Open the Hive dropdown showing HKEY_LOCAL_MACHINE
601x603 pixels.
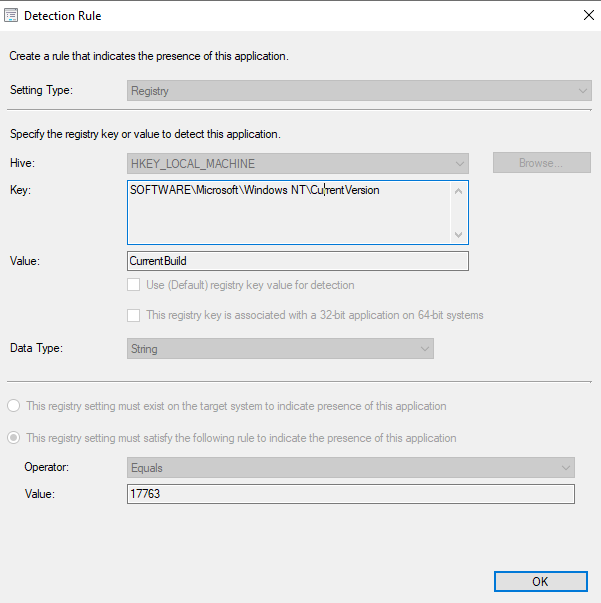[x=298, y=164]
